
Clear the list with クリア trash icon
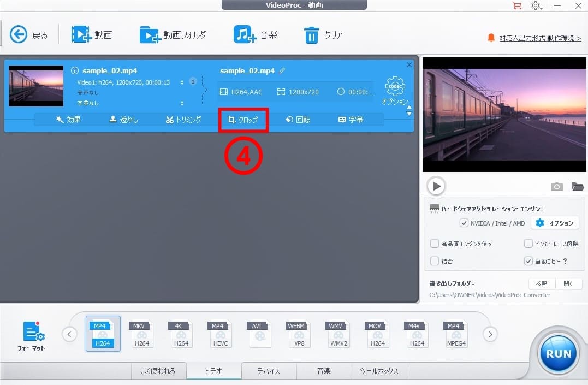323,35
